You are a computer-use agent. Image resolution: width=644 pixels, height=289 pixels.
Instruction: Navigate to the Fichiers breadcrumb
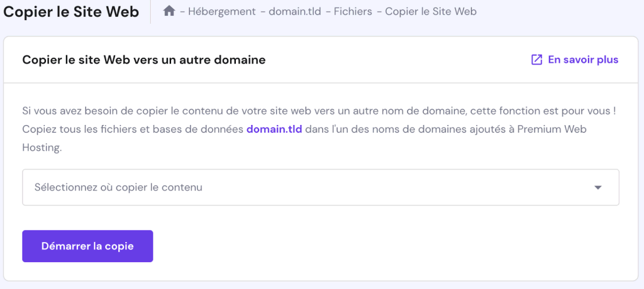pos(354,11)
